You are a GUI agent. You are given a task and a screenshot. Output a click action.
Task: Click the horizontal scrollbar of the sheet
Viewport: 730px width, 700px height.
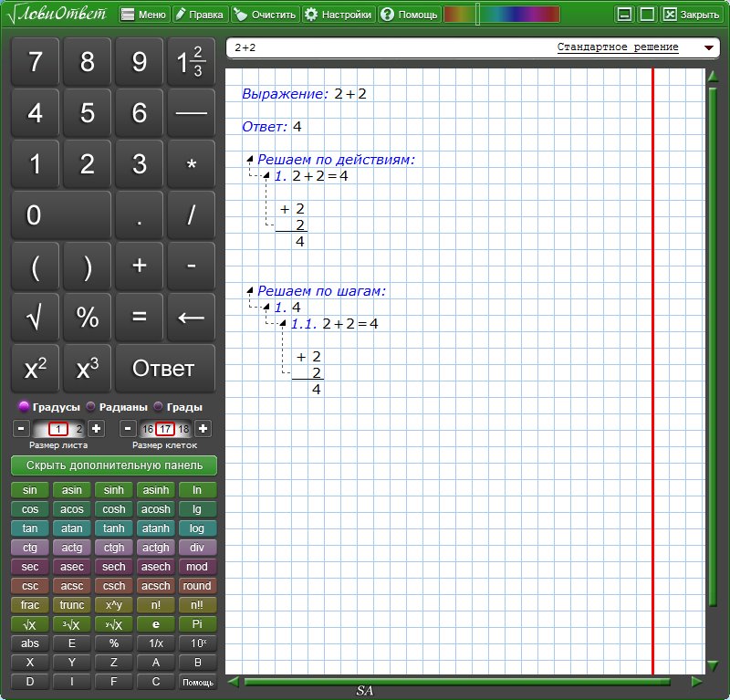456,682
